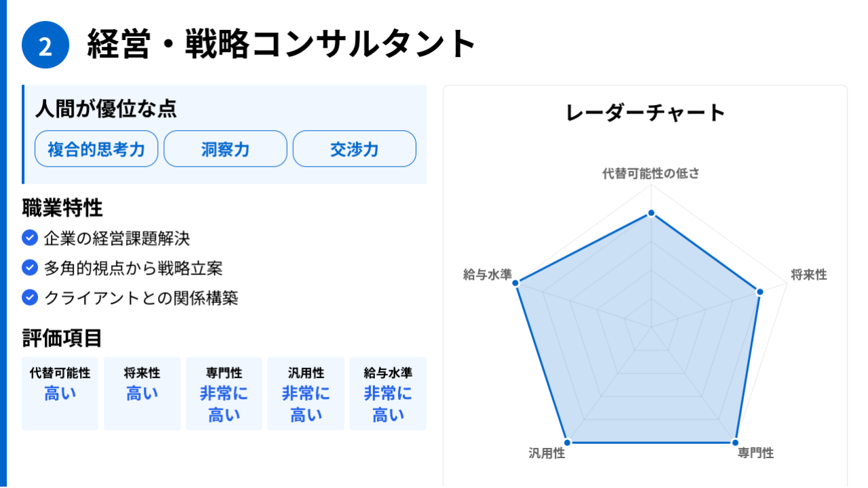Image resolution: width=868 pixels, height=488 pixels.
Task: Click the 専門性 rating card
Action: (x=224, y=394)
